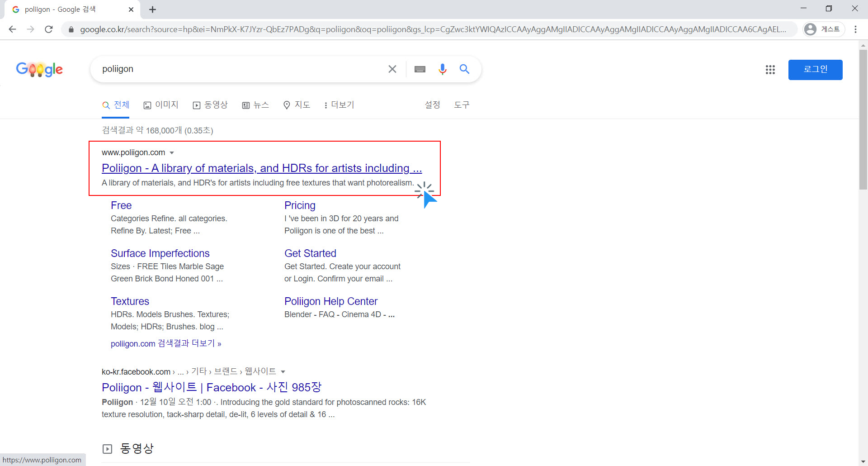Screen dimensions: 868x466
Task: Open the Poliigon library of materials result
Action: point(262,168)
